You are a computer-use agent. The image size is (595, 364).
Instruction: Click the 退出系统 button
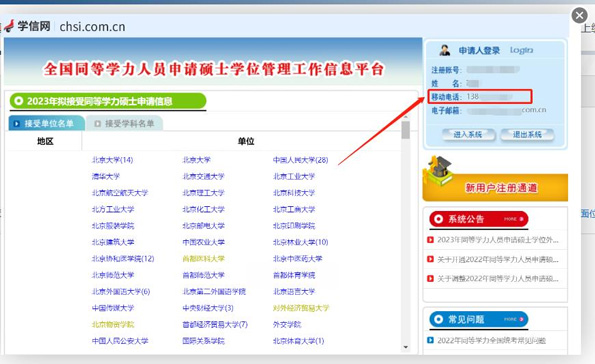(x=527, y=134)
